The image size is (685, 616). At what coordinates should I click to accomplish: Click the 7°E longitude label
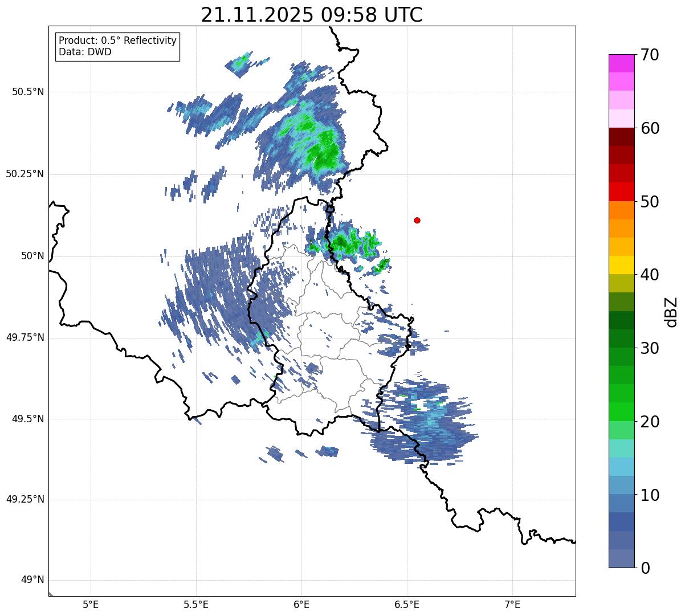[512, 605]
